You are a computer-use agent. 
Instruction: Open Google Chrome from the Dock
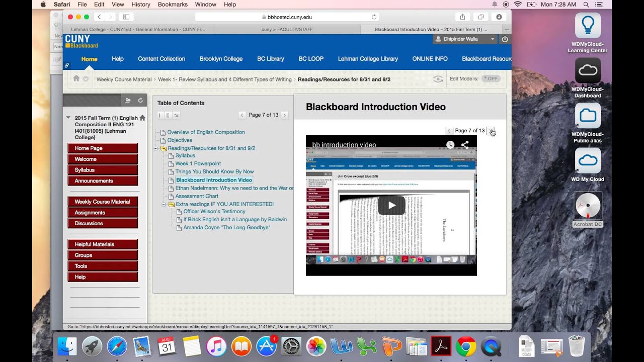pos(466,346)
